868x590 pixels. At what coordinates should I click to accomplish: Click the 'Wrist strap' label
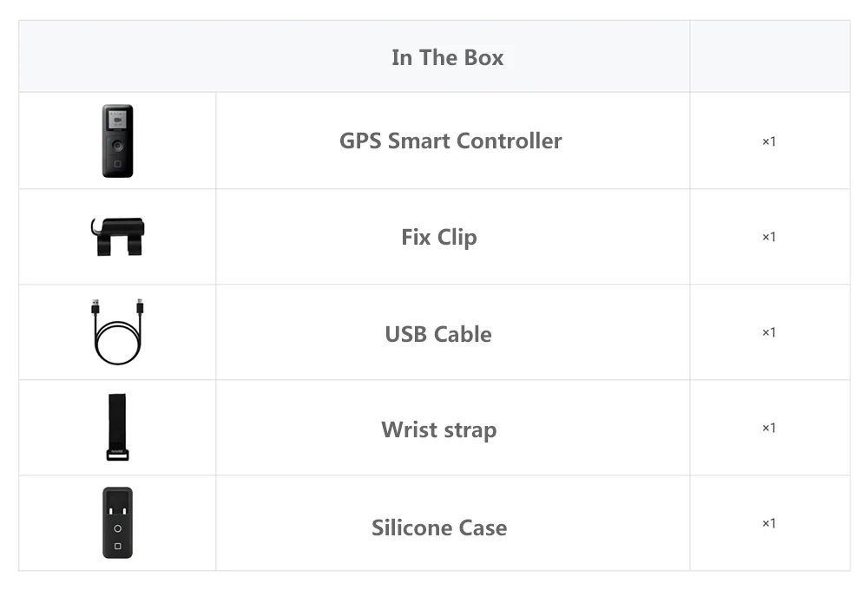tap(439, 430)
